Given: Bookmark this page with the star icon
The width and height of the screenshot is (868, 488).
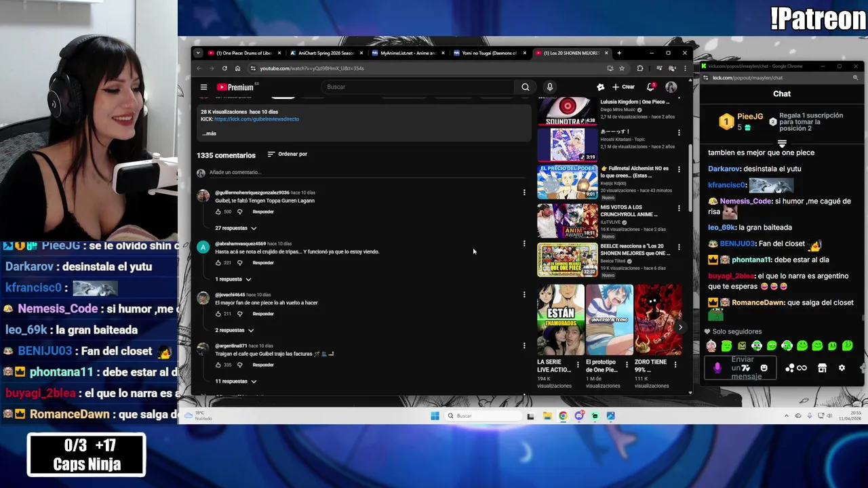Looking at the screenshot, I should [x=622, y=68].
